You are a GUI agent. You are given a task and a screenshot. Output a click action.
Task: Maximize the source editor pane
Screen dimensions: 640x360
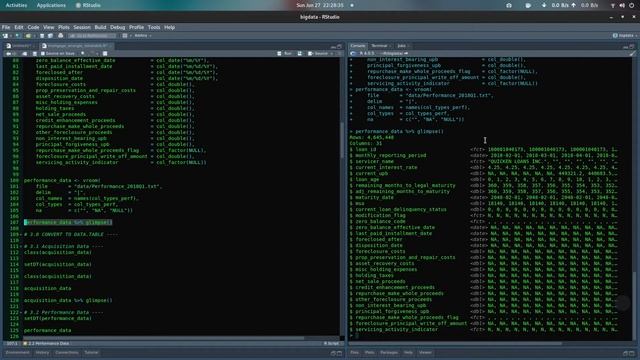[x=339, y=46]
